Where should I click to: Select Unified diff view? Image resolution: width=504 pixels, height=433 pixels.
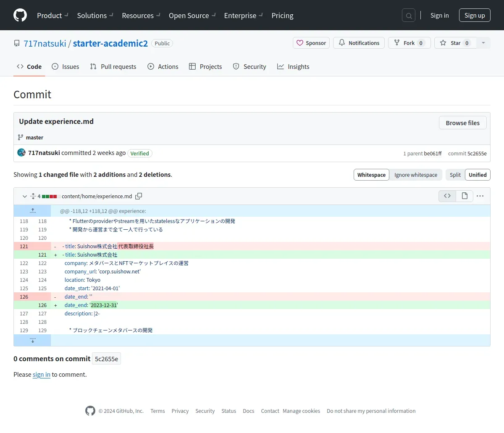(x=478, y=175)
